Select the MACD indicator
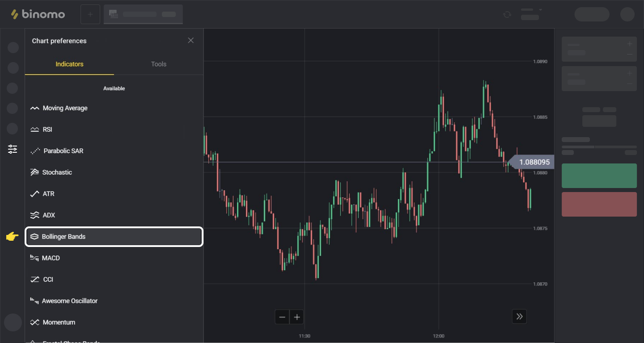 (x=114, y=258)
